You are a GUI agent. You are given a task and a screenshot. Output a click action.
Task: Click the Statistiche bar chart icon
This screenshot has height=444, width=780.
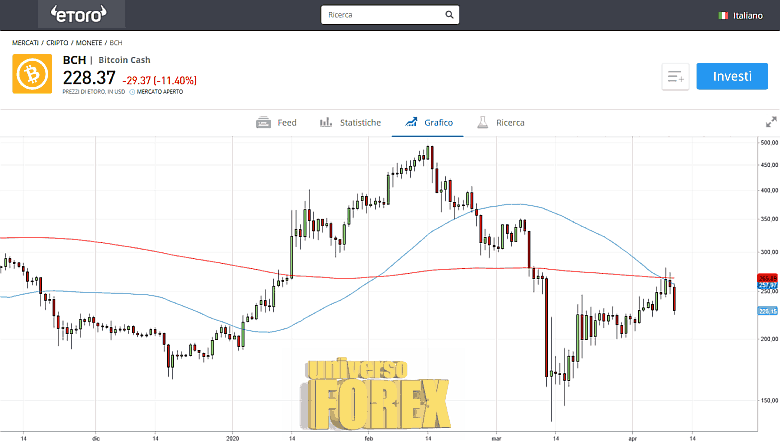[x=326, y=122]
